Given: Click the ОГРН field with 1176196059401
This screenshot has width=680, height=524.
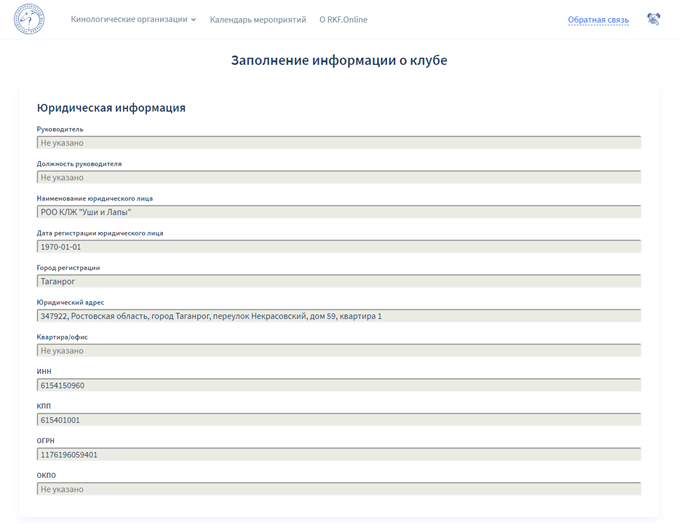Looking at the screenshot, I should coord(338,455).
